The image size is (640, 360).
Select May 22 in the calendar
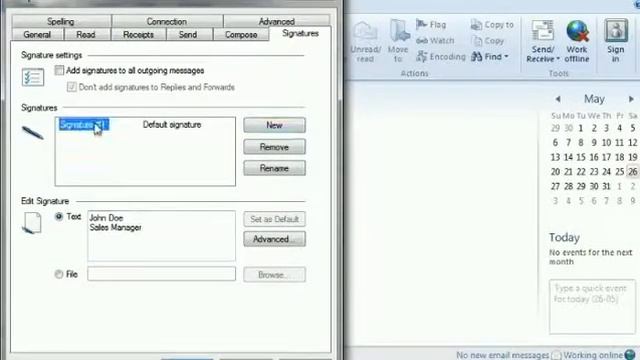tap(581, 171)
